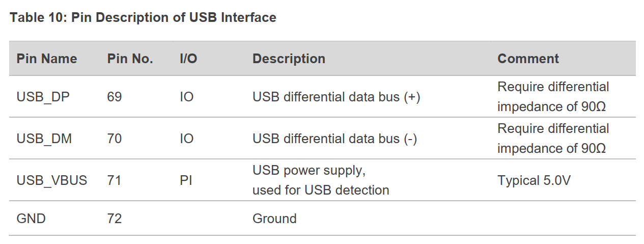Click the 'Ground' description cell
This screenshot has width=644, height=244.
click(x=274, y=219)
